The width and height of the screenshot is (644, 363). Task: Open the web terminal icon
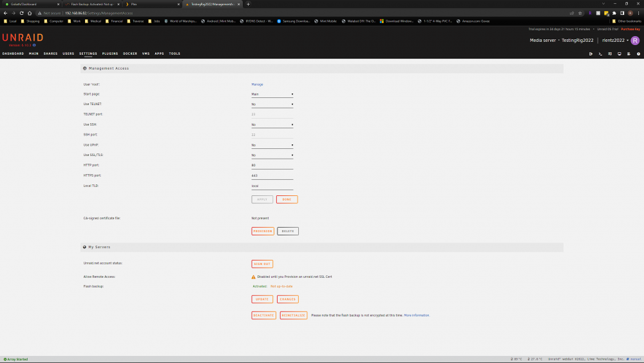(x=600, y=54)
